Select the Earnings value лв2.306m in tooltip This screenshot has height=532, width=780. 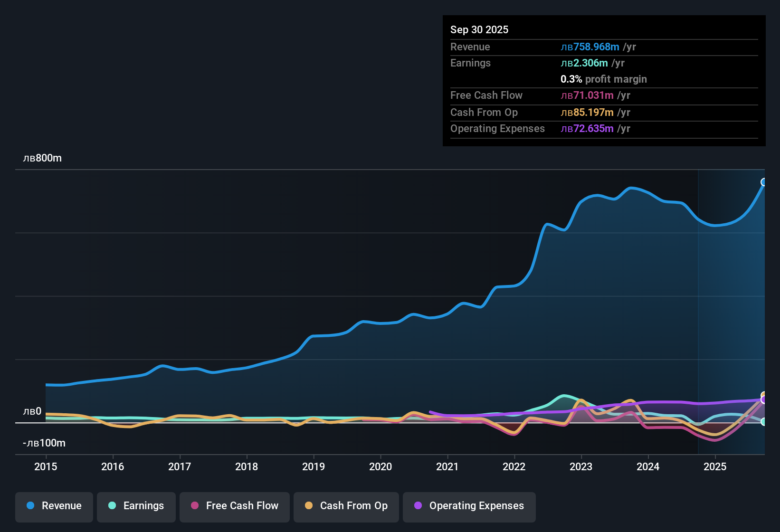(x=584, y=63)
